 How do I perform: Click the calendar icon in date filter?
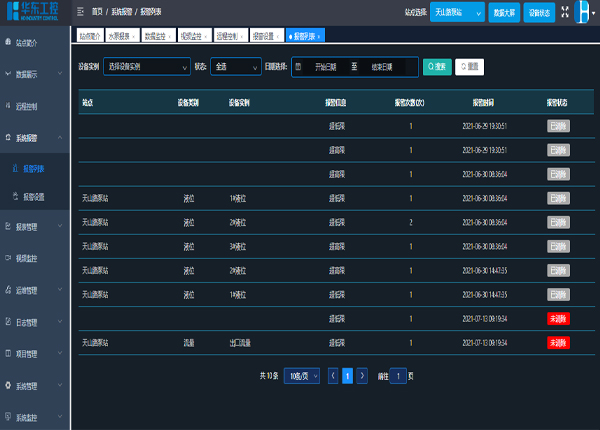(x=298, y=67)
